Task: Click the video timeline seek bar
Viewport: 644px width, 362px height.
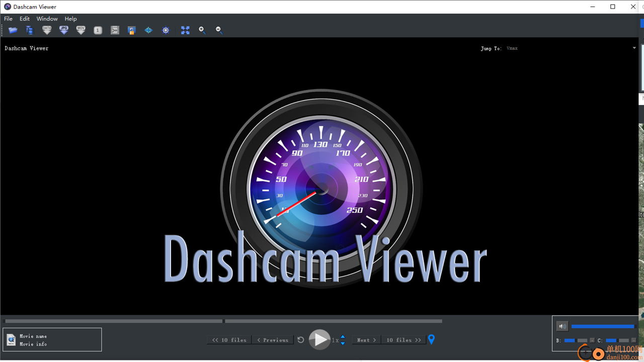Action: pyautogui.click(x=224, y=321)
